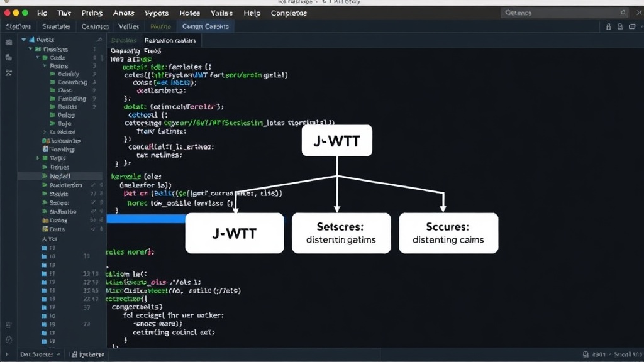Open the Det Sroctes dropdown in status bar
Viewport: 644px width, 362px height.
[40, 354]
